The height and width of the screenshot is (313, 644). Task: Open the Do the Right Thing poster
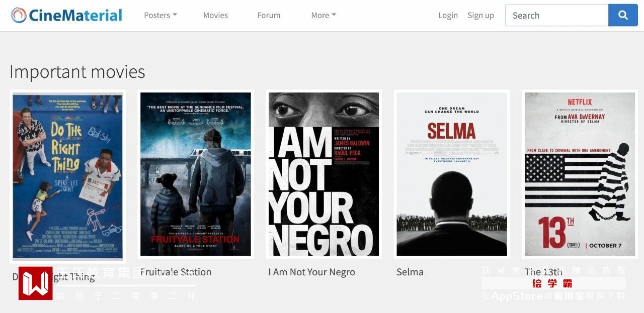pyautogui.click(x=67, y=176)
